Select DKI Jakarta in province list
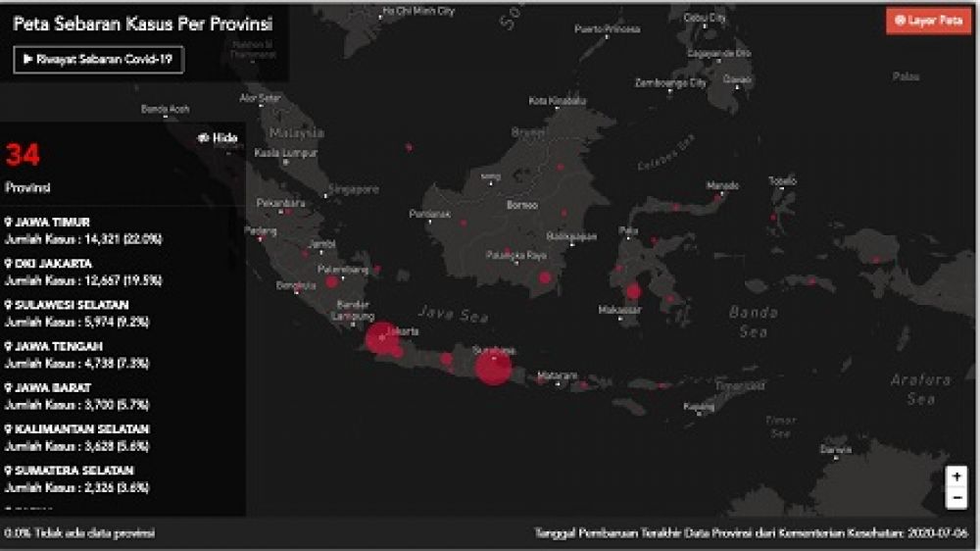 coord(53,264)
